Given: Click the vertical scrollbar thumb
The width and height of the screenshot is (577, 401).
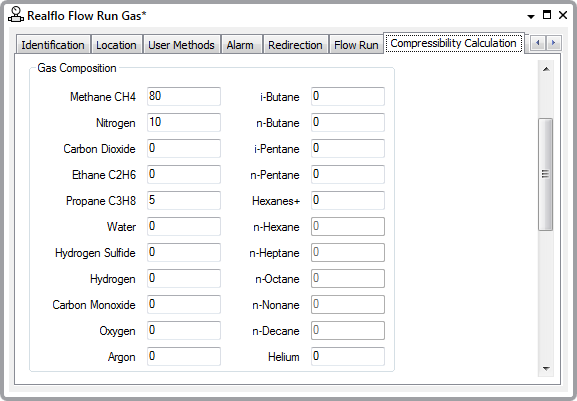Looking at the screenshot, I should pyautogui.click(x=546, y=174).
